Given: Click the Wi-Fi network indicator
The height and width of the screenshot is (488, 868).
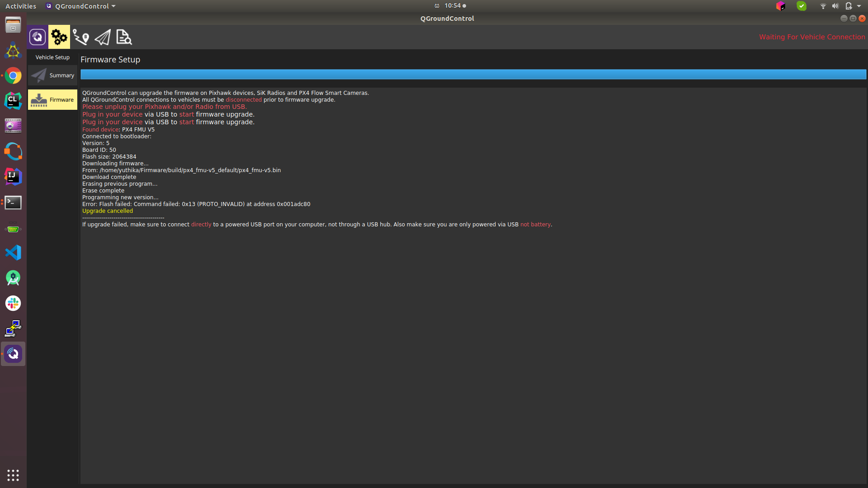Looking at the screenshot, I should pyautogui.click(x=823, y=6).
